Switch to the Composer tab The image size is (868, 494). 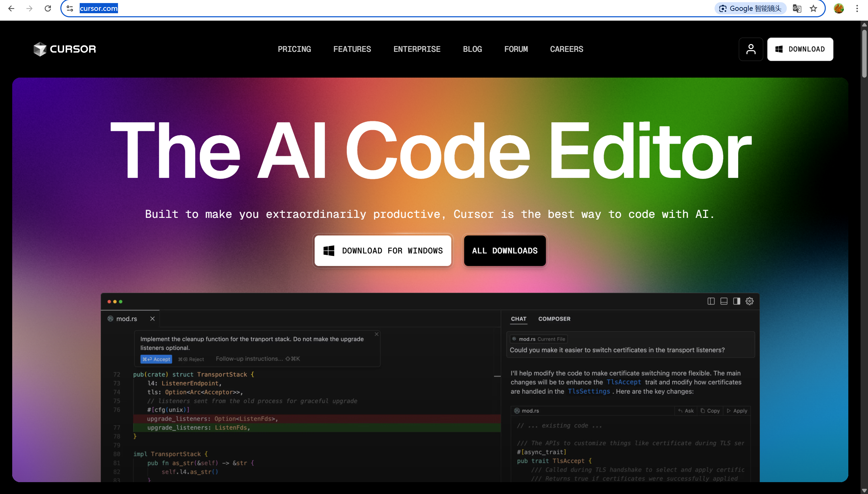554,319
